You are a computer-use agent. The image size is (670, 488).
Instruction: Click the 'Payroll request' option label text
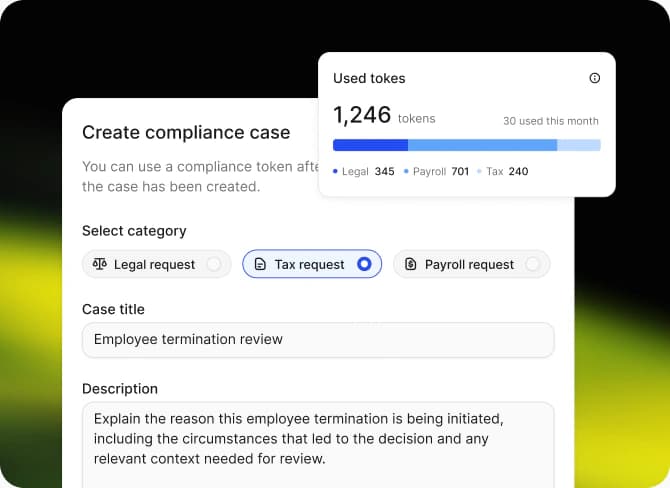[x=469, y=265]
